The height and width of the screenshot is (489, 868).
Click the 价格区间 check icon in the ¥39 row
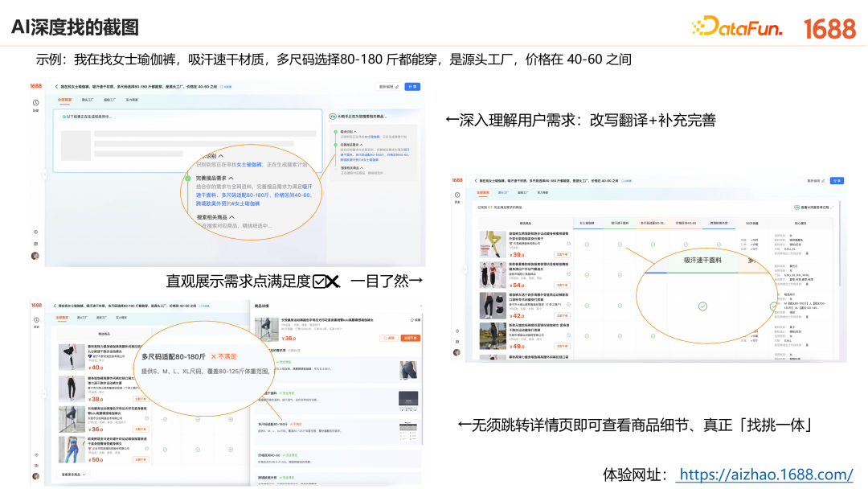(686, 244)
